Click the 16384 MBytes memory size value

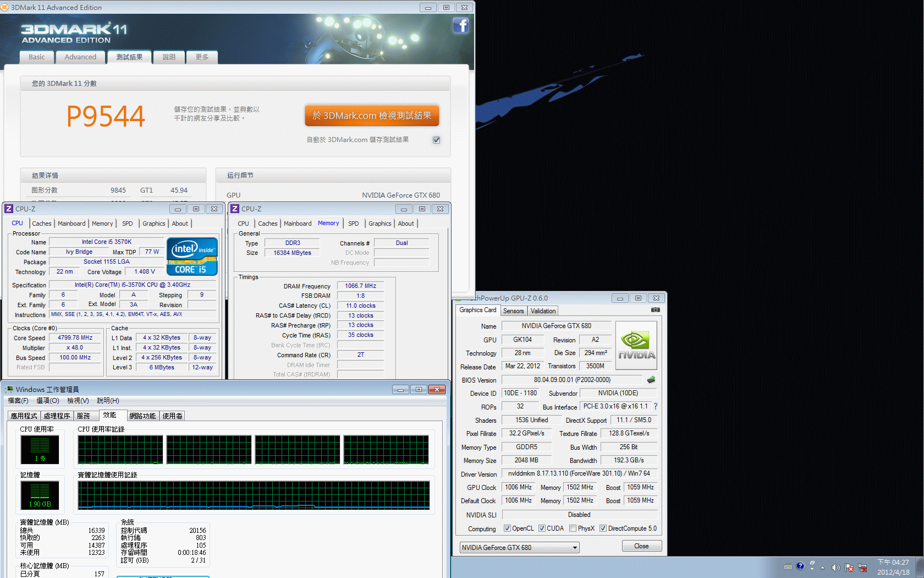click(293, 253)
